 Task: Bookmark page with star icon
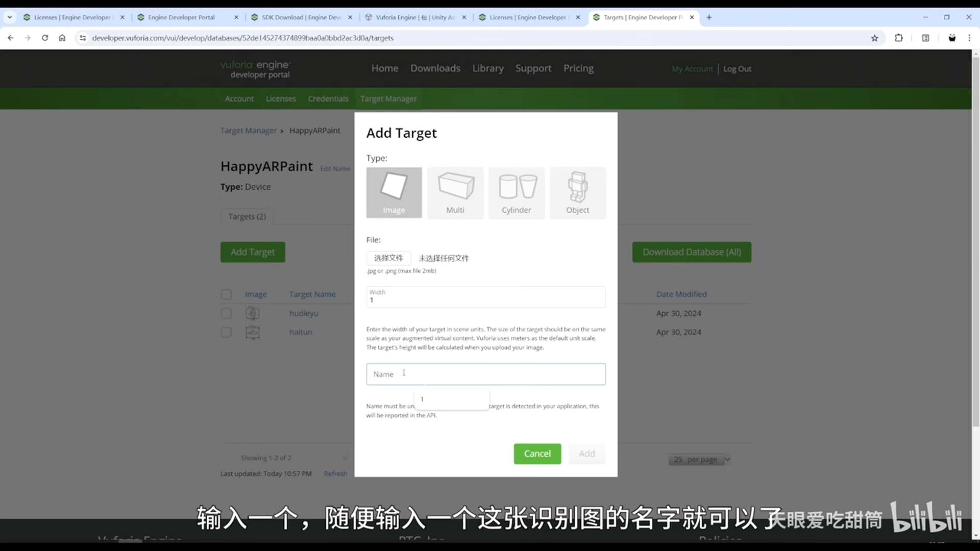(x=874, y=38)
